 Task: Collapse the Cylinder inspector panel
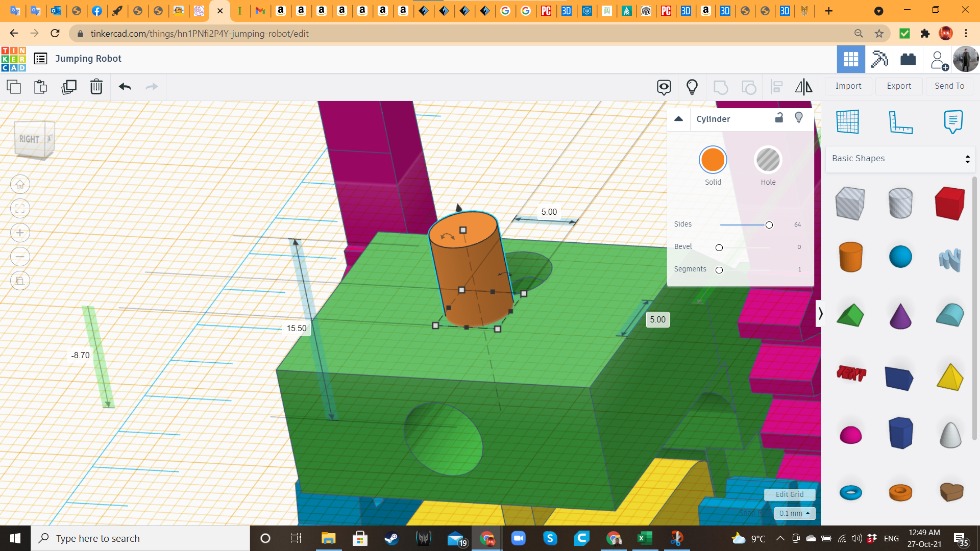[679, 118]
